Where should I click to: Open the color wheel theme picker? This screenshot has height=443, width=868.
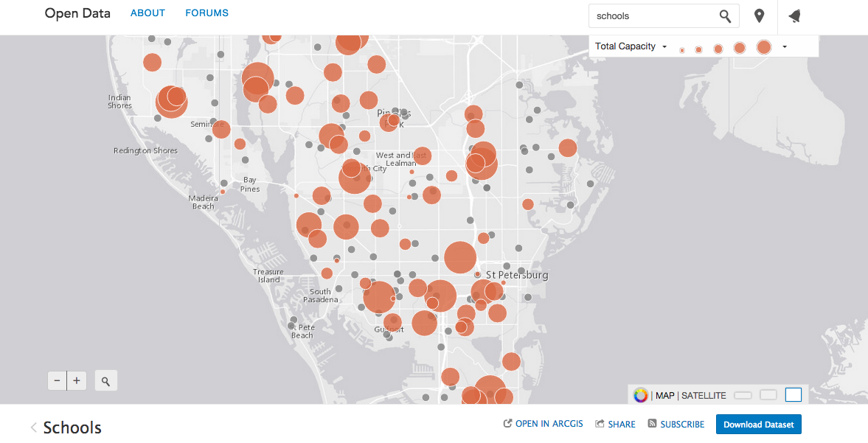coord(640,395)
